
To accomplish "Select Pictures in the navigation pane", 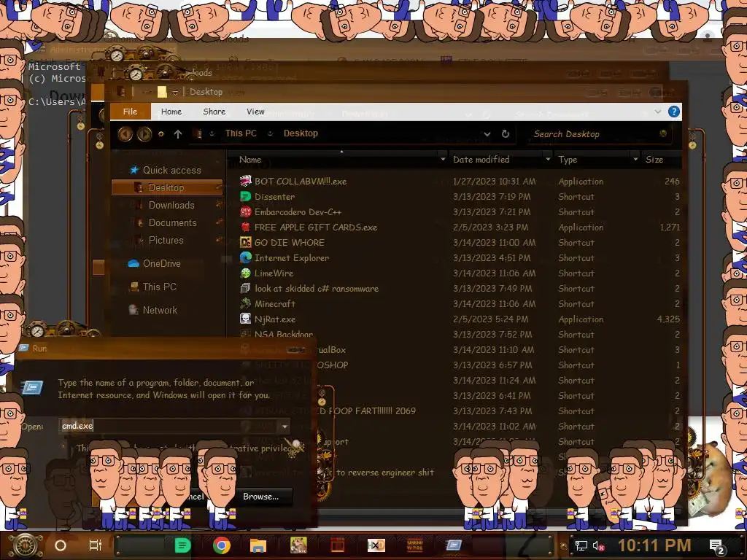I will pyautogui.click(x=166, y=240).
